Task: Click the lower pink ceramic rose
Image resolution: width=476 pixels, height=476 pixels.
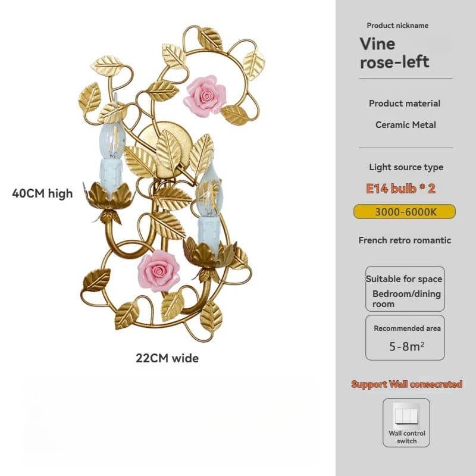Action: click(x=158, y=271)
